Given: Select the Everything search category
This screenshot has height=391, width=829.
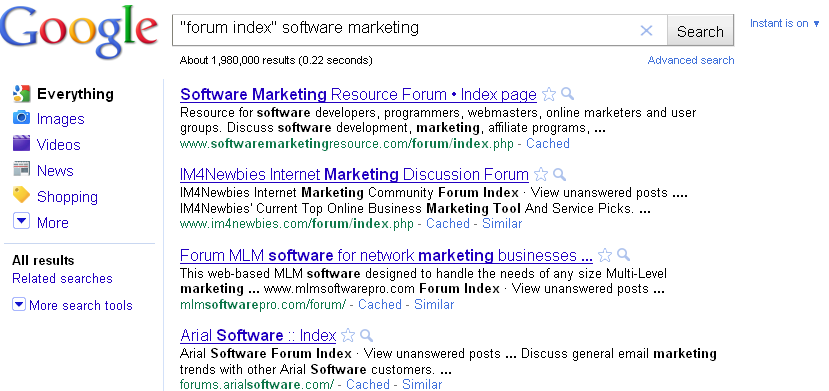Looking at the screenshot, I should 75,94.
